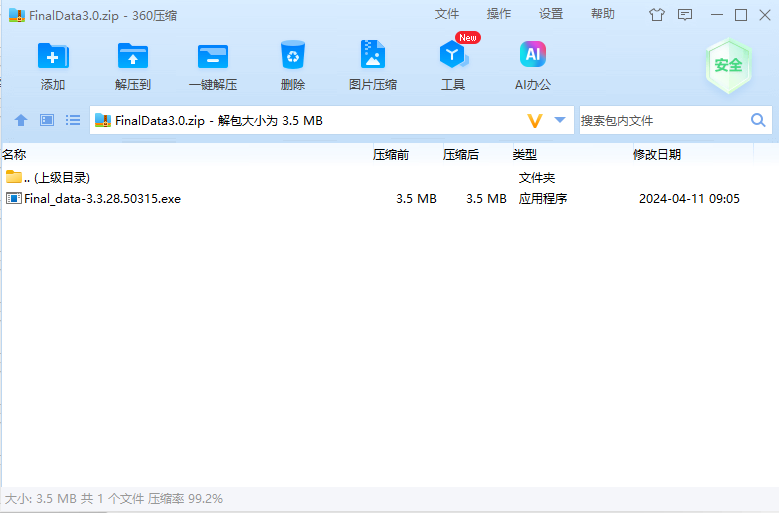Close the 360压缩 window
Screen dimensions: 779x513
(x=765, y=15)
